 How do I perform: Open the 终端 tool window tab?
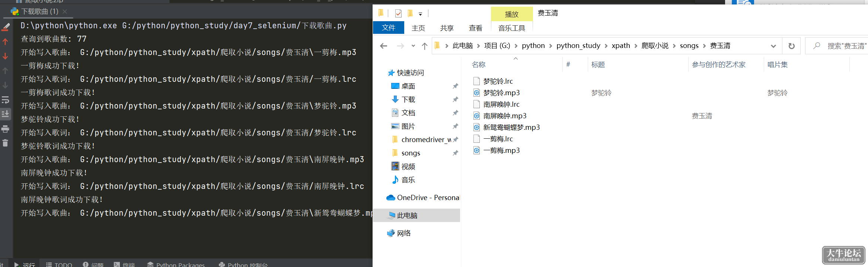click(124, 264)
